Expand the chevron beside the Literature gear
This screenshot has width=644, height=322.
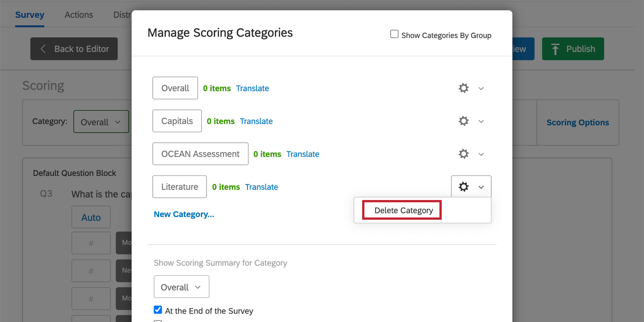[481, 187]
